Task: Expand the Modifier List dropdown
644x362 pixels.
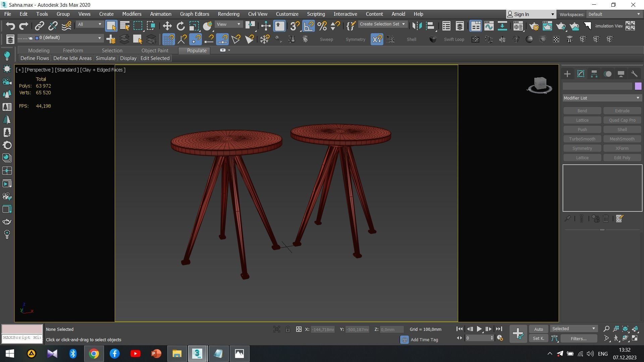Action: click(x=602, y=98)
